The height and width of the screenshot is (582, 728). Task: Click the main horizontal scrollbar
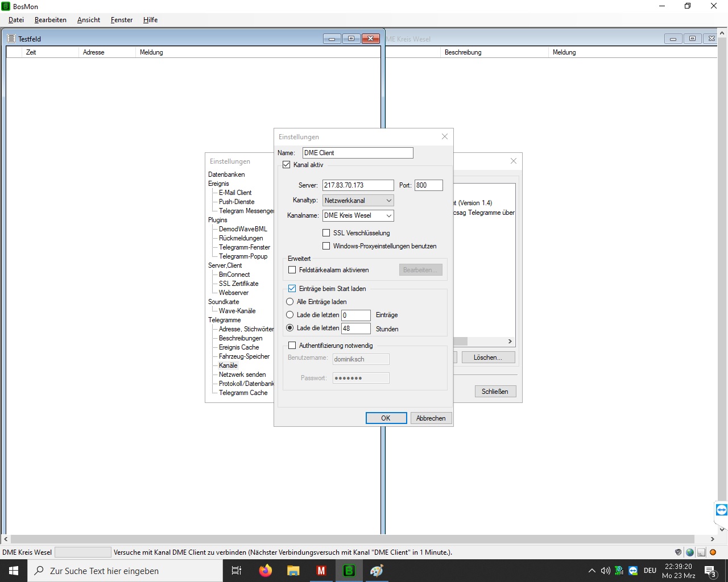point(353,539)
